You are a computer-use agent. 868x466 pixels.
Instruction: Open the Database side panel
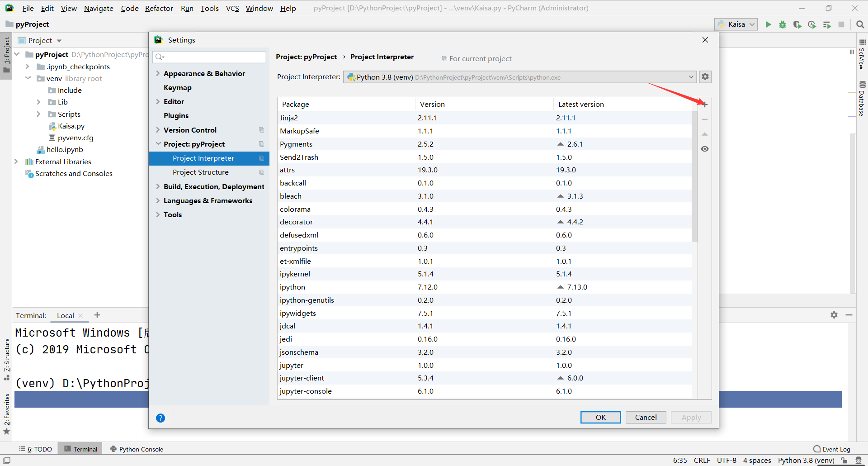tap(862, 99)
